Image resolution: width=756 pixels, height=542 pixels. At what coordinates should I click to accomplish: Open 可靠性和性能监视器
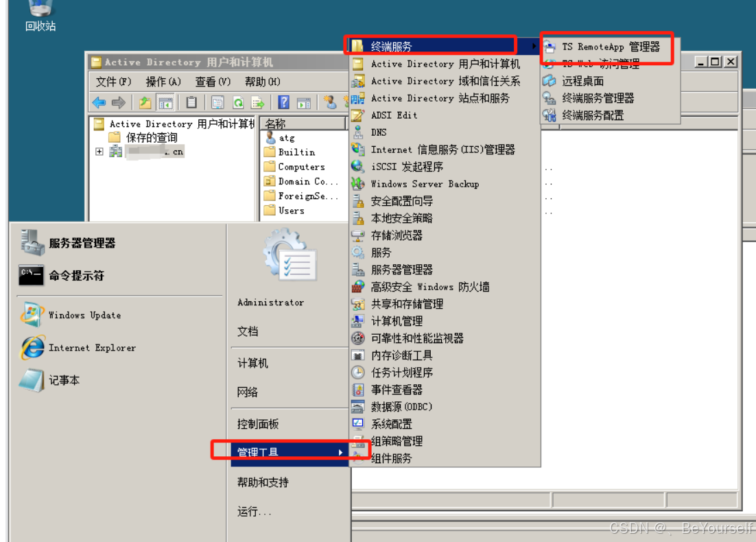[x=444, y=338]
